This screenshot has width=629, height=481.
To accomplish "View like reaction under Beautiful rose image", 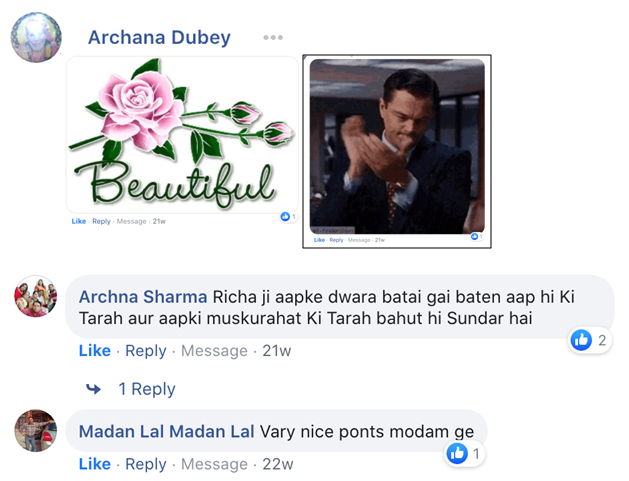I will tap(288, 217).
